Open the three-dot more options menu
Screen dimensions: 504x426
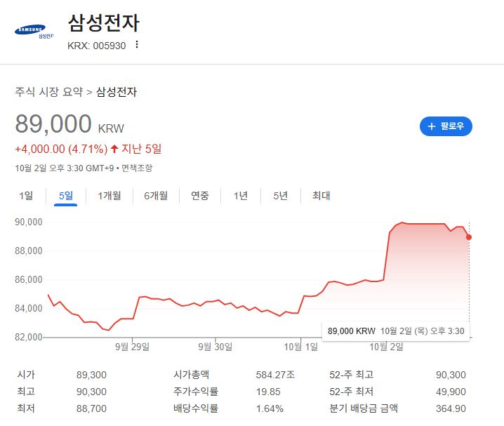point(137,45)
